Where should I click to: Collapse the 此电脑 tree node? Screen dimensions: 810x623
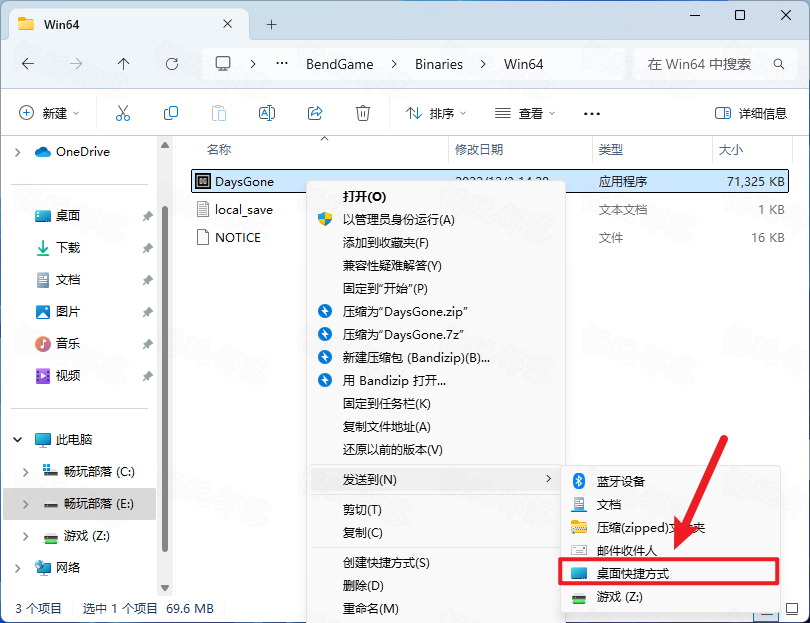pyautogui.click(x=18, y=440)
